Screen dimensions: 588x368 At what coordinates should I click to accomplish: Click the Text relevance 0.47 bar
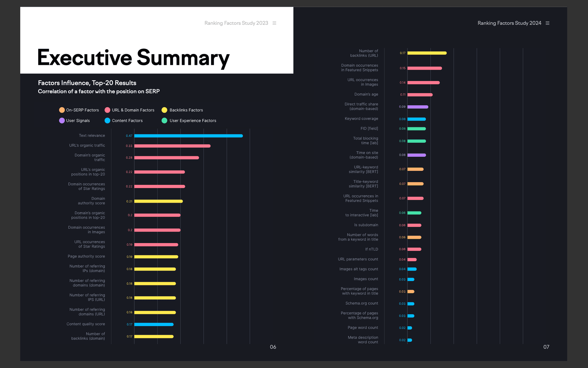point(189,136)
